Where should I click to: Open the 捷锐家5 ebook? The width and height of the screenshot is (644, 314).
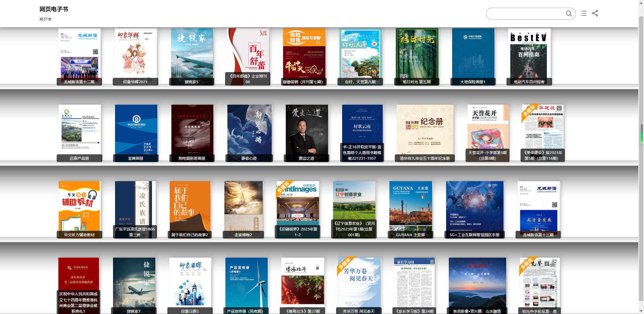[192, 54]
